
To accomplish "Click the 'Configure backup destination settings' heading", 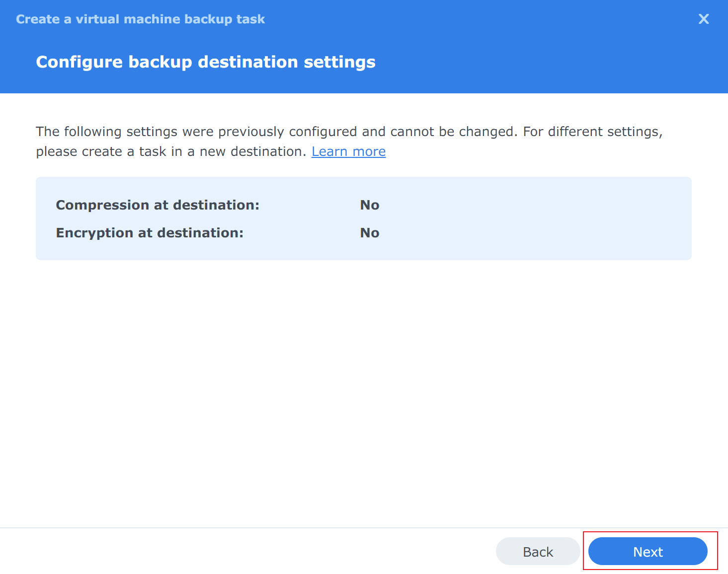I will [205, 62].
